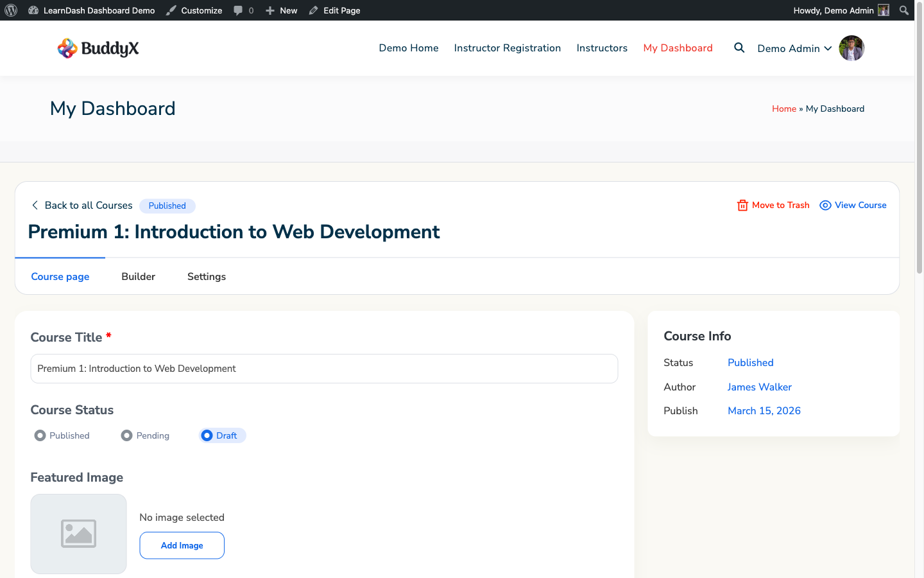Viewport: 924px width, 578px height.
Task: Select the Draft course status radio
Action: (x=207, y=435)
